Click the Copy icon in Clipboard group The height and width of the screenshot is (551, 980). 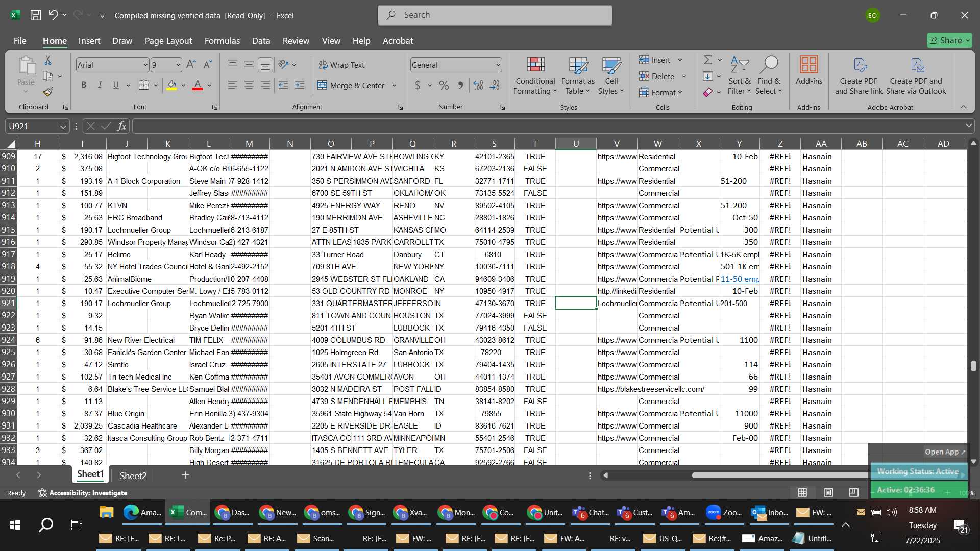[48, 77]
